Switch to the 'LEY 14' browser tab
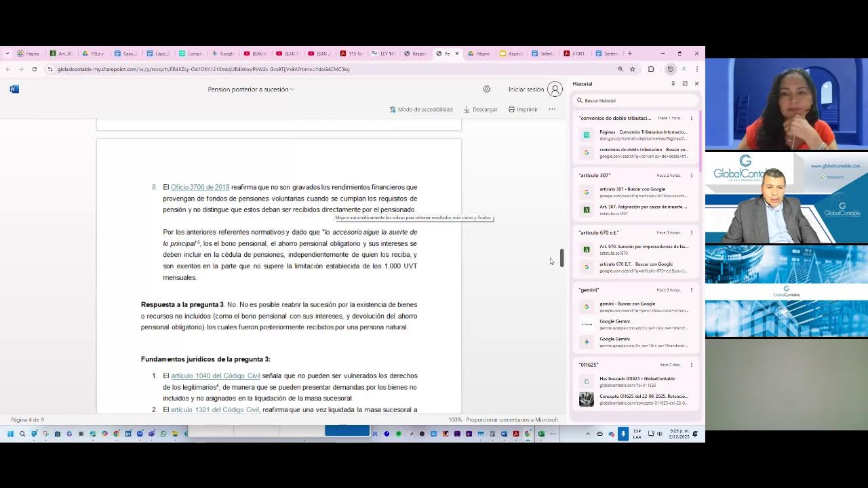The height and width of the screenshot is (488, 868). coord(383,54)
